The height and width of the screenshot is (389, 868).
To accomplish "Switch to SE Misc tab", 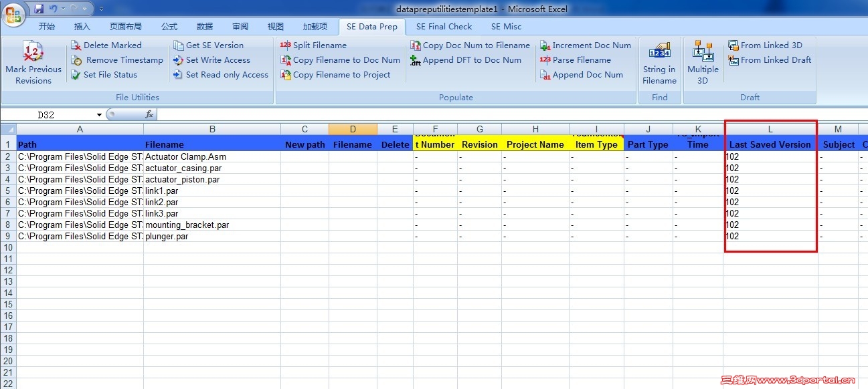I will coord(506,27).
